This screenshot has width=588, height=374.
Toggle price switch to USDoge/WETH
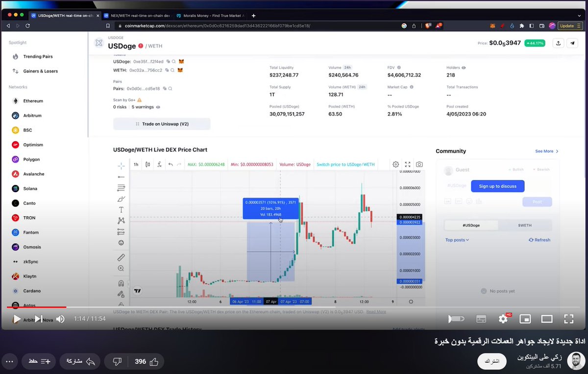(345, 165)
